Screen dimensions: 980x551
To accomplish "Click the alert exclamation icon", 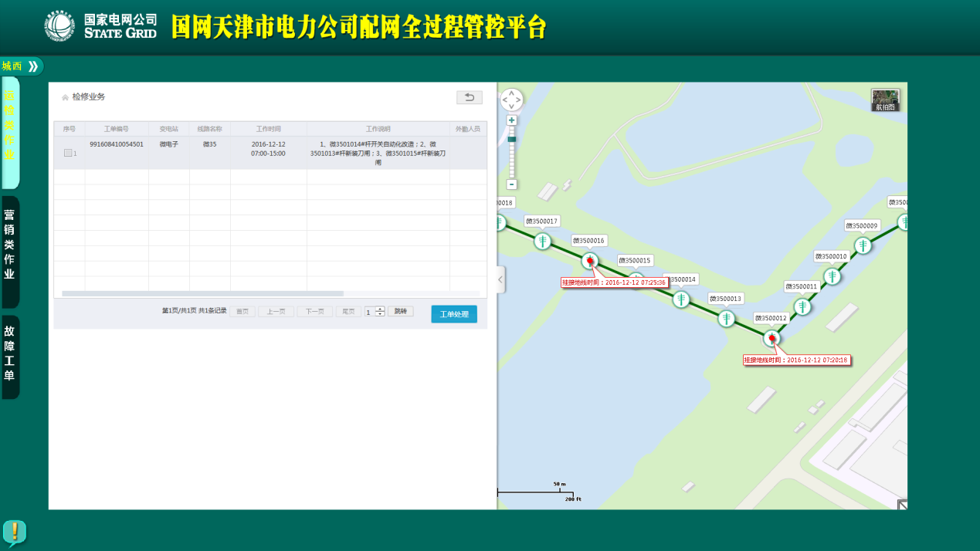I will tap(15, 532).
